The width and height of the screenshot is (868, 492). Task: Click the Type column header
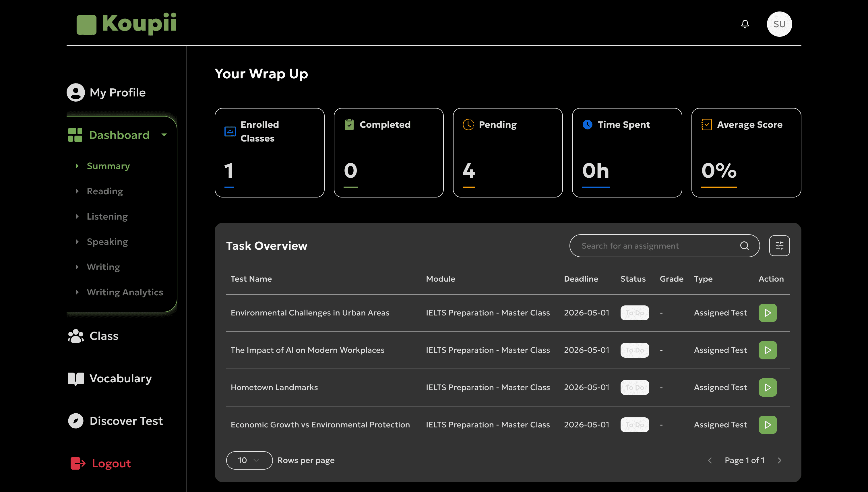click(x=703, y=279)
